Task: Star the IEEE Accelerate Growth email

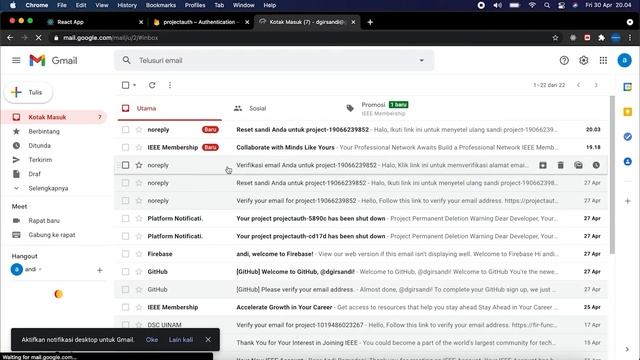Action: pos(139,307)
